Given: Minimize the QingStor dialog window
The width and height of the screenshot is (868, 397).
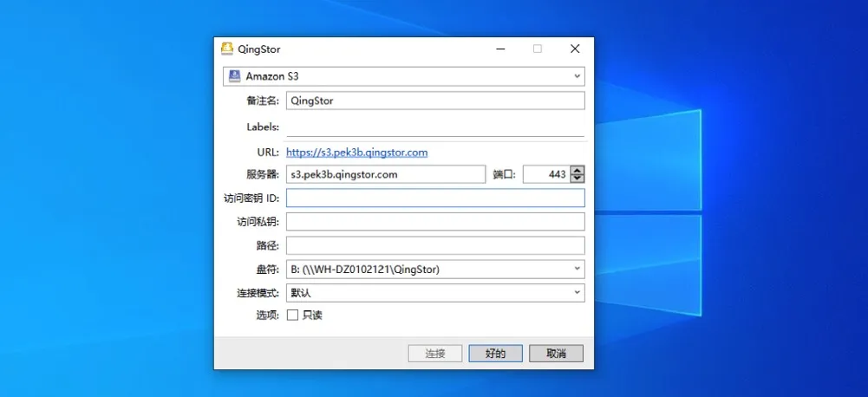Looking at the screenshot, I should coord(499,49).
